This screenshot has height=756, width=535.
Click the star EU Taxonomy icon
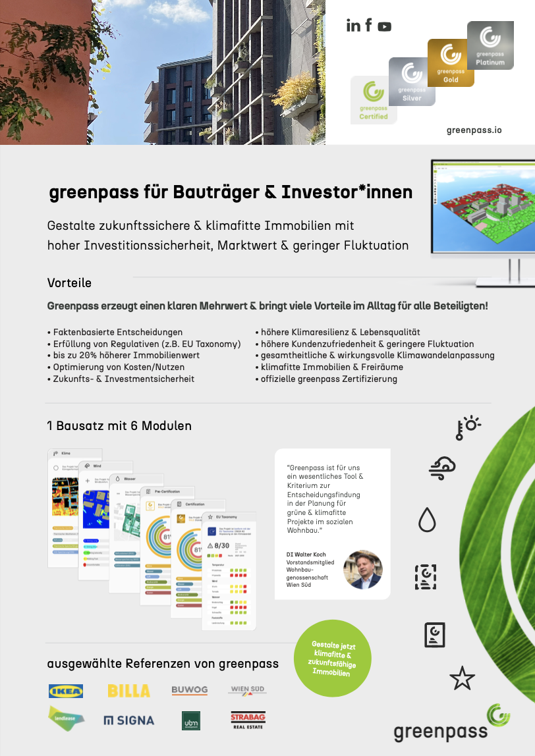pos(462,678)
